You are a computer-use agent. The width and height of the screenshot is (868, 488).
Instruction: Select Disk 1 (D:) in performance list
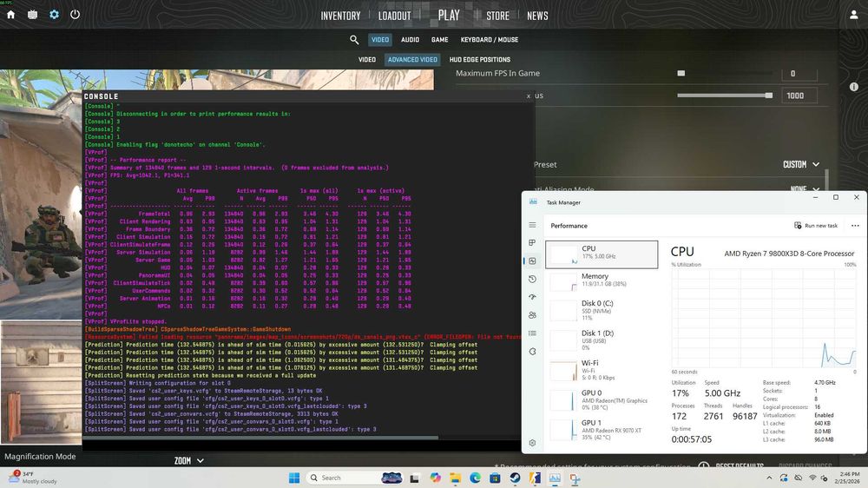click(x=602, y=340)
